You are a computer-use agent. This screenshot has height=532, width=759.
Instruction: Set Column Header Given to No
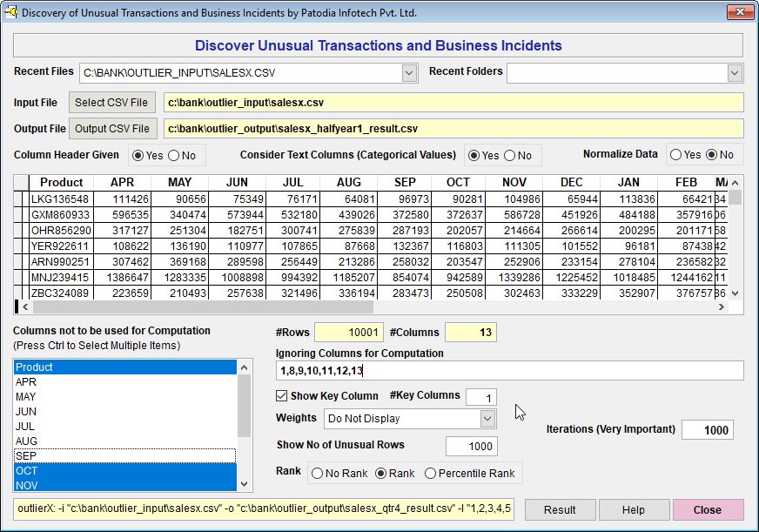[x=173, y=156]
